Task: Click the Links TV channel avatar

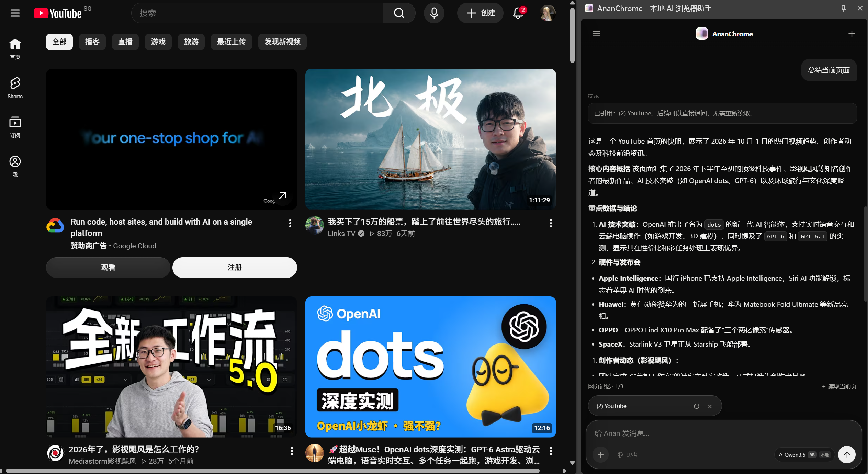Action: [x=314, y=225]
